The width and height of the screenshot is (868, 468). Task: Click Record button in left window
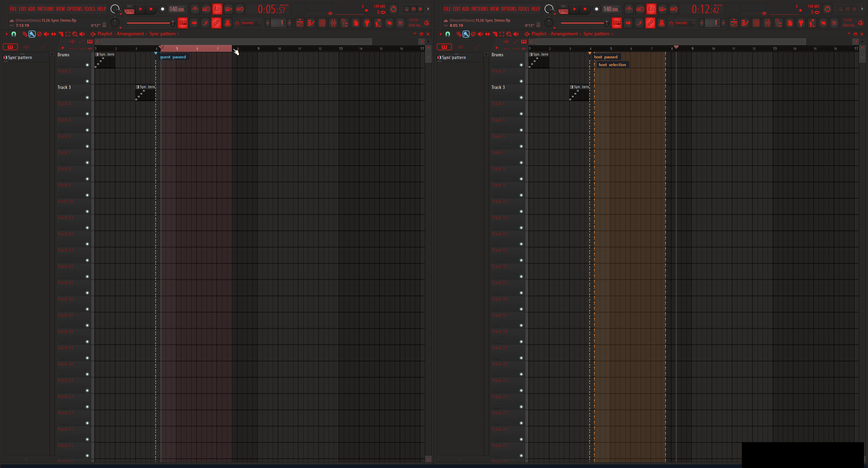pyautogui.click(x=162, y=9)
